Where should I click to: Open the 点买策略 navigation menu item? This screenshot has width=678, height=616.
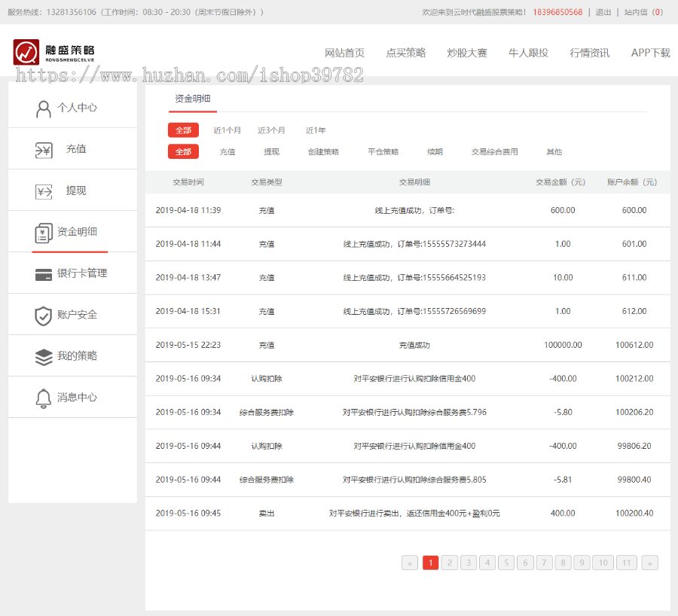point(405,53)
